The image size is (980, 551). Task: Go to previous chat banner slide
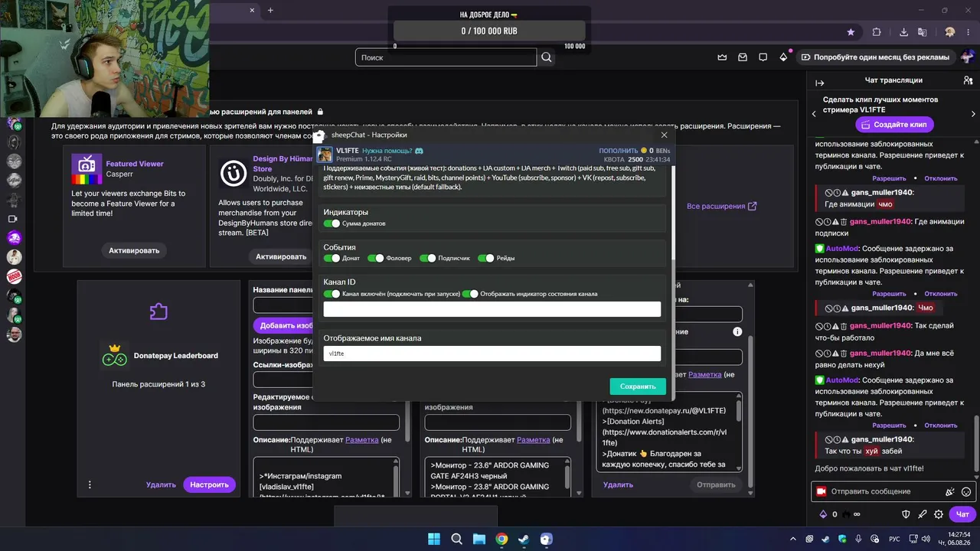pos(814,114)
